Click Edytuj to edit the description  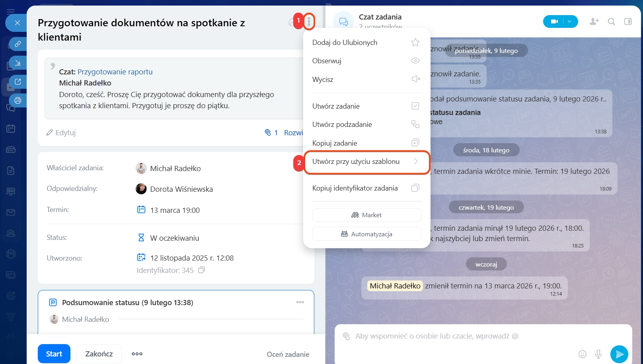pos(61,132)
